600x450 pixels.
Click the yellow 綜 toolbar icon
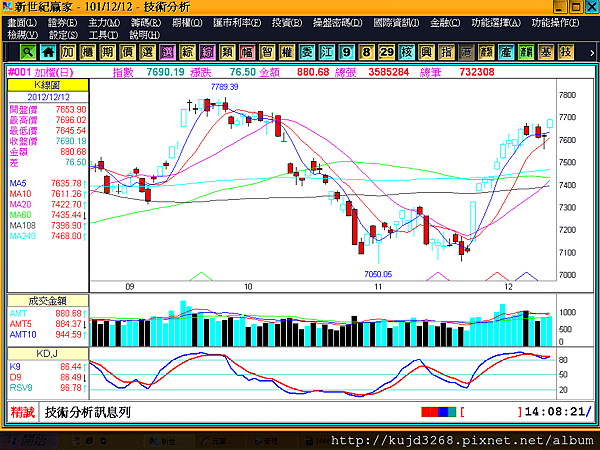(187, 52)
